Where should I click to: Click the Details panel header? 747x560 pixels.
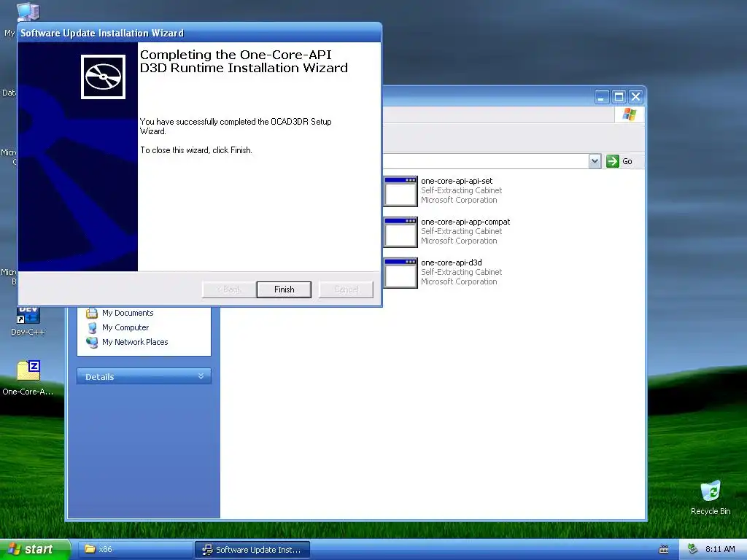[x=144, y=376]
